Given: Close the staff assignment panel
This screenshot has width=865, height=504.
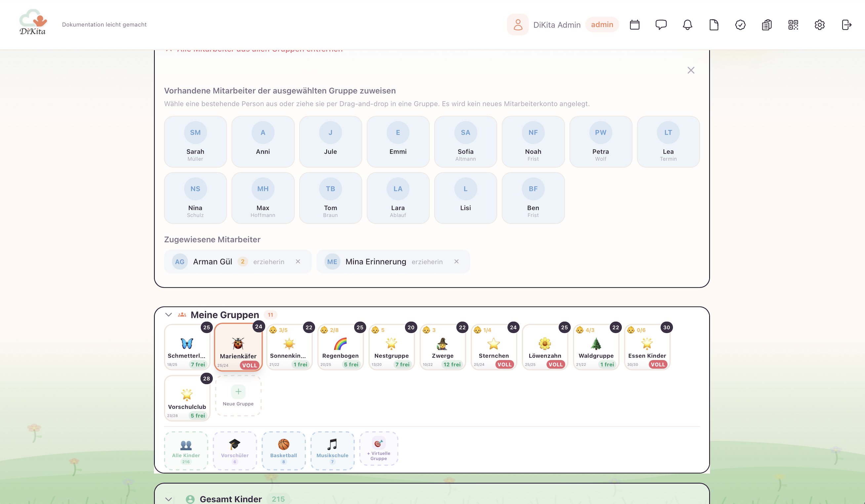Looking at the screenshot, I should [x=691, y=70].
